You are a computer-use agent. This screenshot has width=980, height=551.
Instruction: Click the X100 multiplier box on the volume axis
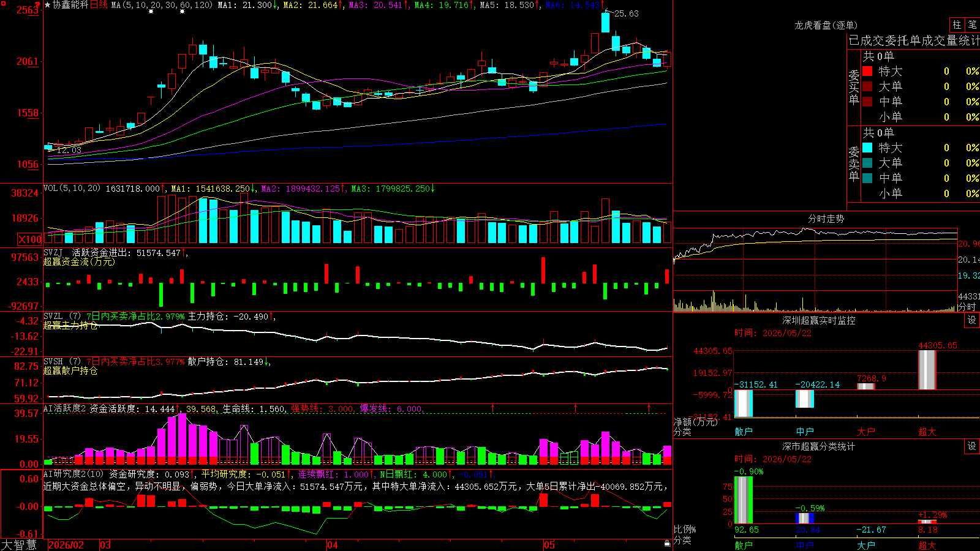(x=29, y=239)
